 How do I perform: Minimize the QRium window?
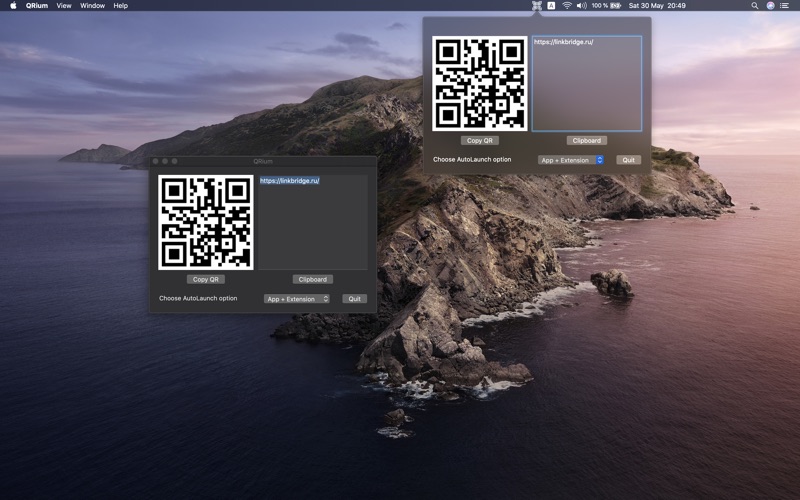[x=165, y=161]
